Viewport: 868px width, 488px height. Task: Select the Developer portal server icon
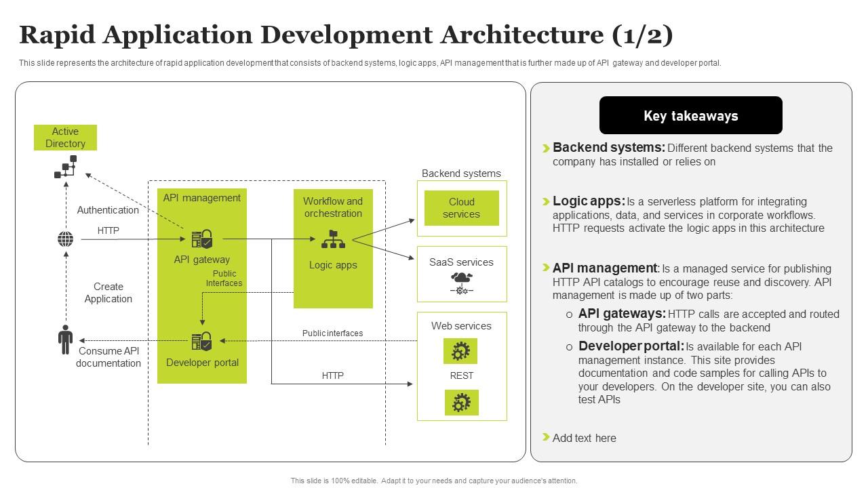click(202, 341)
